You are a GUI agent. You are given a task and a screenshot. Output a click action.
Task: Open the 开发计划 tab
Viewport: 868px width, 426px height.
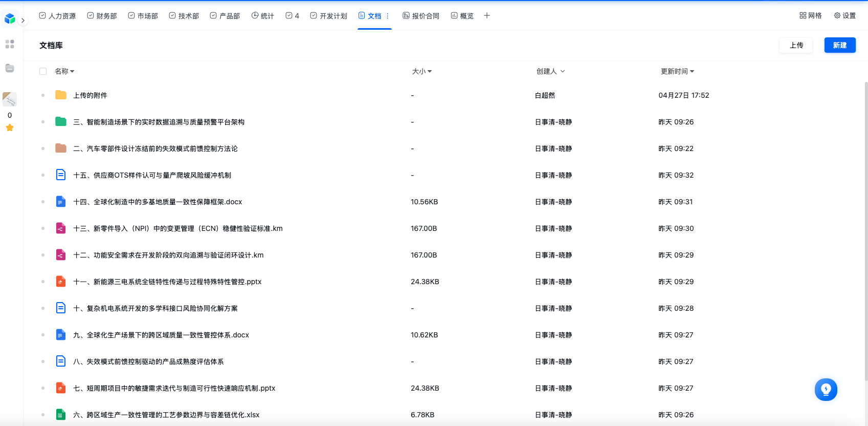pyautogui.click(x=328, y=16)
